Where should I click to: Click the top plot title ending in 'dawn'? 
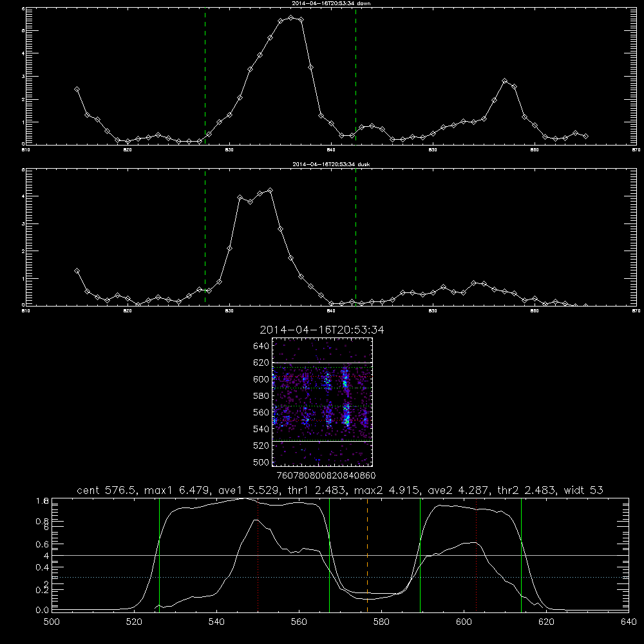[331, 3]
